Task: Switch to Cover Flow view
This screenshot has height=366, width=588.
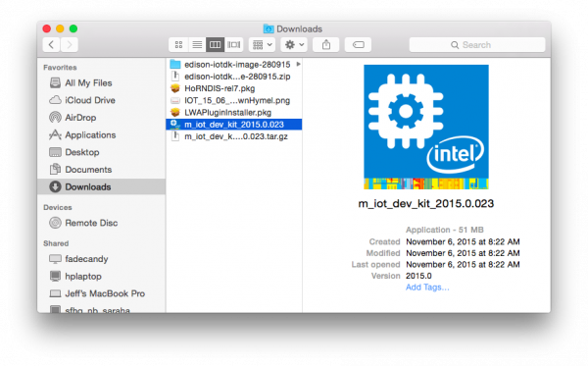Action: click(234, 45)
